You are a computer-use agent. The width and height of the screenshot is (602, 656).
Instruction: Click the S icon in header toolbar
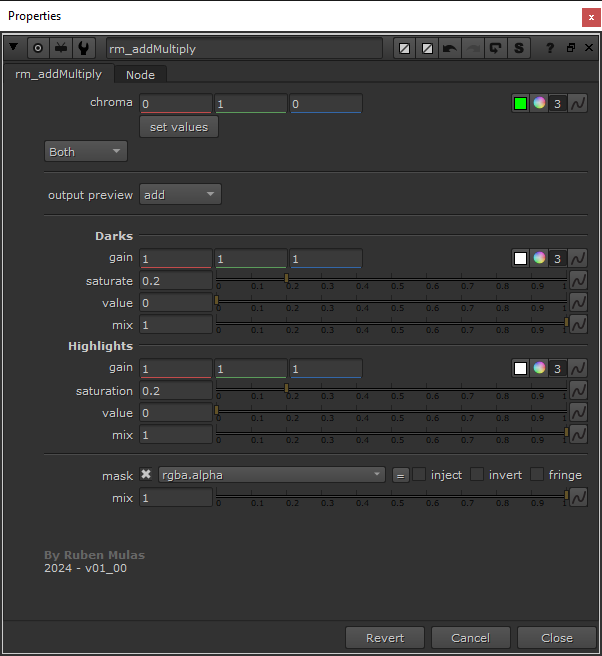[519, 48]
